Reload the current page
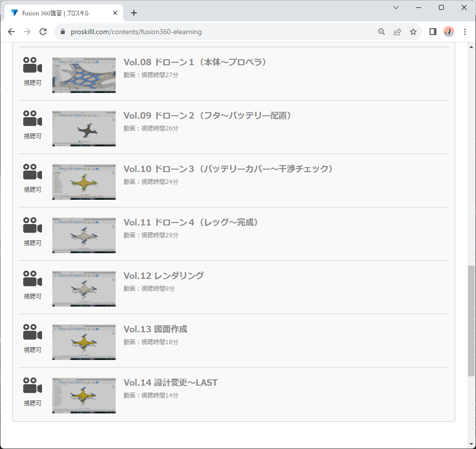 point(43,32)
